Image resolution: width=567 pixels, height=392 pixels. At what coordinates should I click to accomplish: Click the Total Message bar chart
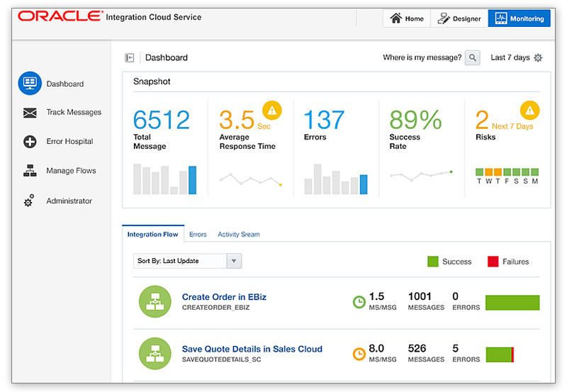(x=164, y=179)
